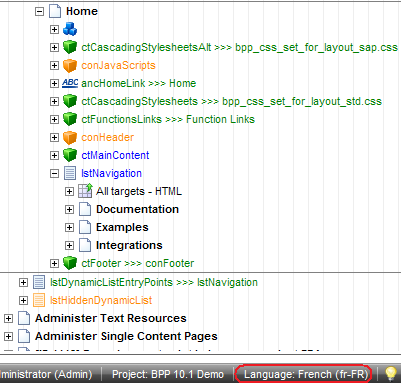Screen dimensions: 401x383
Task: Expand ctCascadingStylesheets std.css node
Action: pos(54,101)
